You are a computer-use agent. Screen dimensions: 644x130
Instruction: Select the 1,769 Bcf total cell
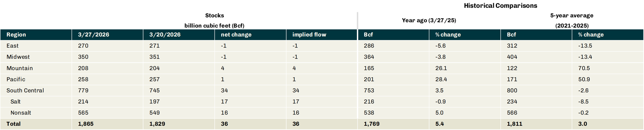point(372,124)
